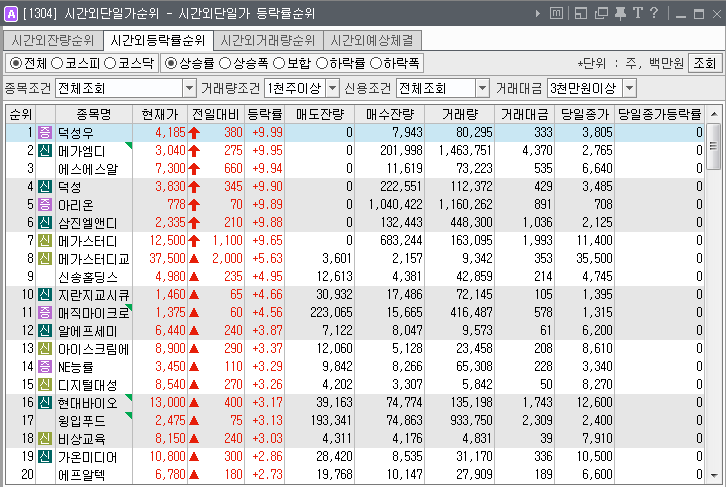Select the 하락폭 radio button

[x=376, y=63]
